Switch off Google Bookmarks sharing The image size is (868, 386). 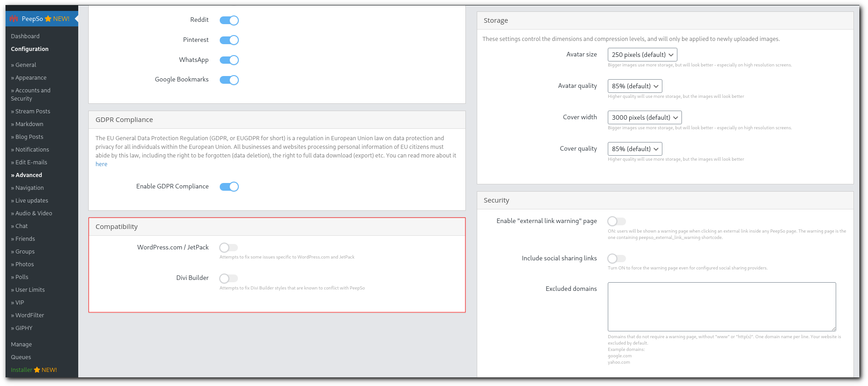pos(229,80)
